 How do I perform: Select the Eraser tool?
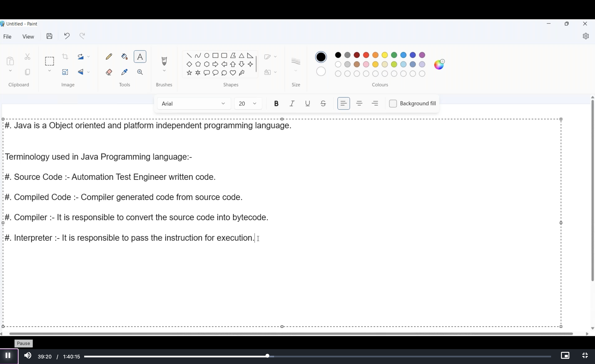tap(109, 72)
